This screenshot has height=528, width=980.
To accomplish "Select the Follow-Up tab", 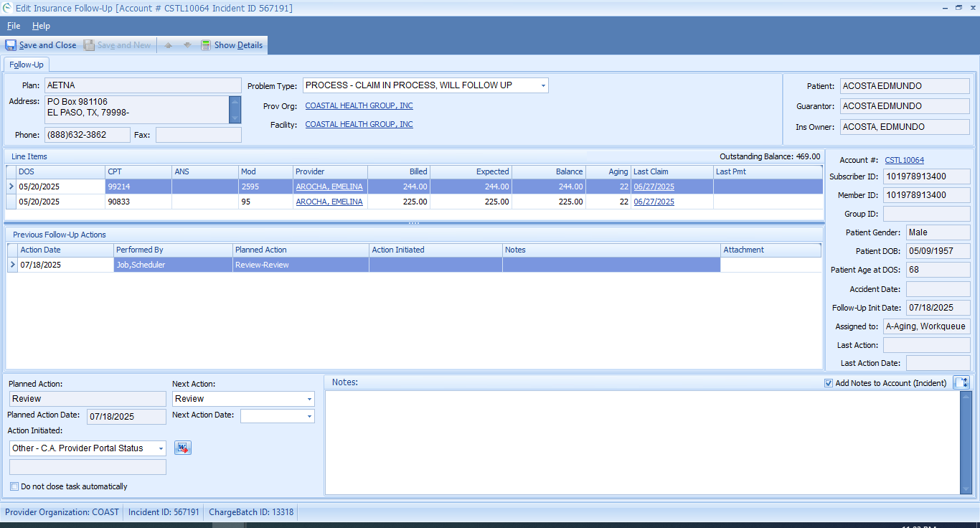I will (27, 65).
